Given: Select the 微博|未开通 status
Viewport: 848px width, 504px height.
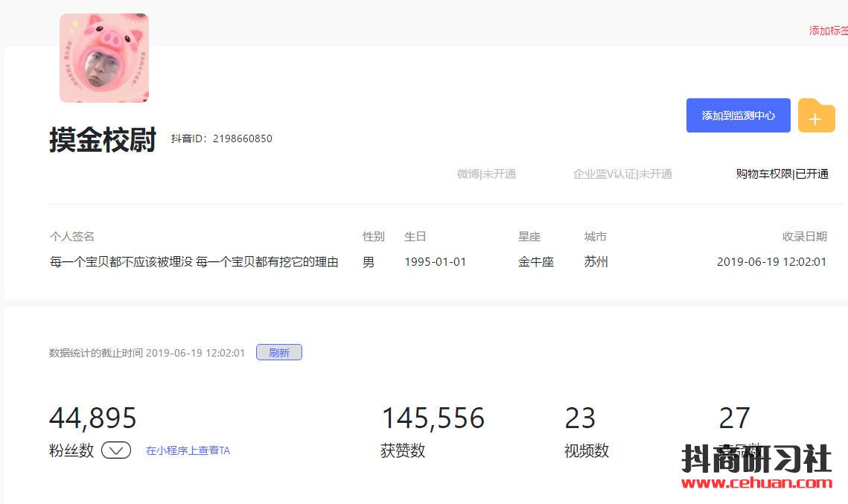Looking at the screenshot, I should [486, 174].
